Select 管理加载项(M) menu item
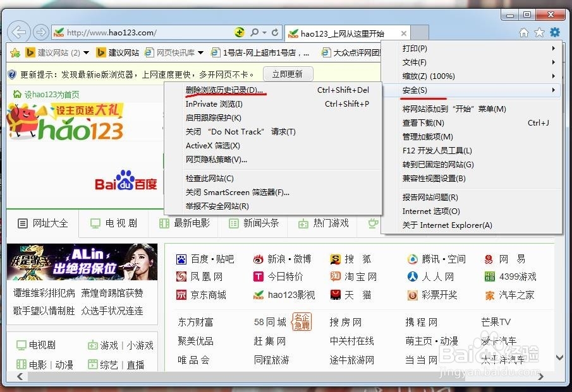Screen dimensions: 572x392 [x=472, y=136]
